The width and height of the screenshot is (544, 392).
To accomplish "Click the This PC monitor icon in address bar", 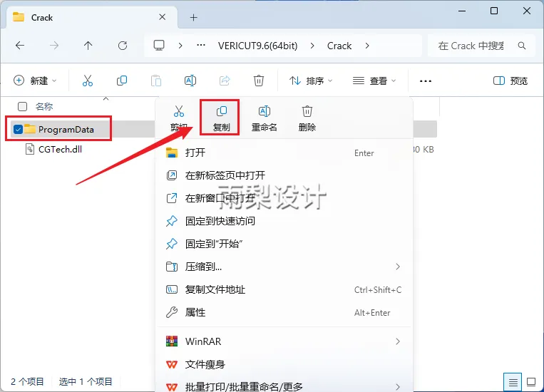I will [x=159, y=46].
